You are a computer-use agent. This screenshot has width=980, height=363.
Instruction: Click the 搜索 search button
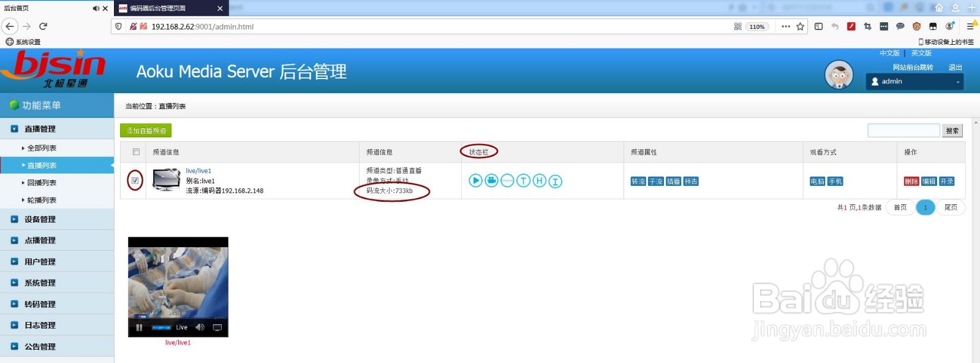(952, 131)
